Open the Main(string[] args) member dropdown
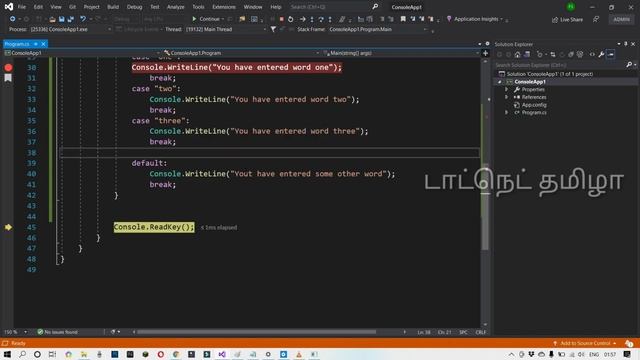Screen dimensions: 640x360 [401, 53]
